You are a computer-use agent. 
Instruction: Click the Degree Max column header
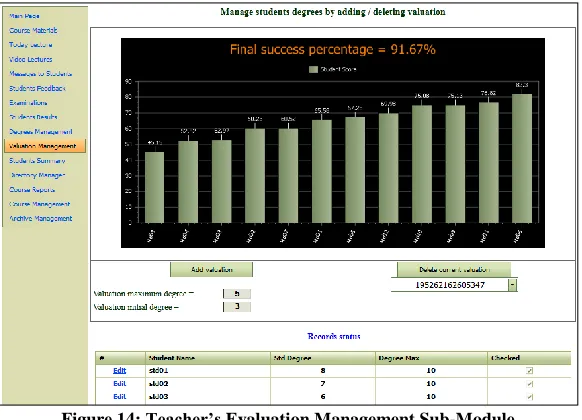coord(431,358)
